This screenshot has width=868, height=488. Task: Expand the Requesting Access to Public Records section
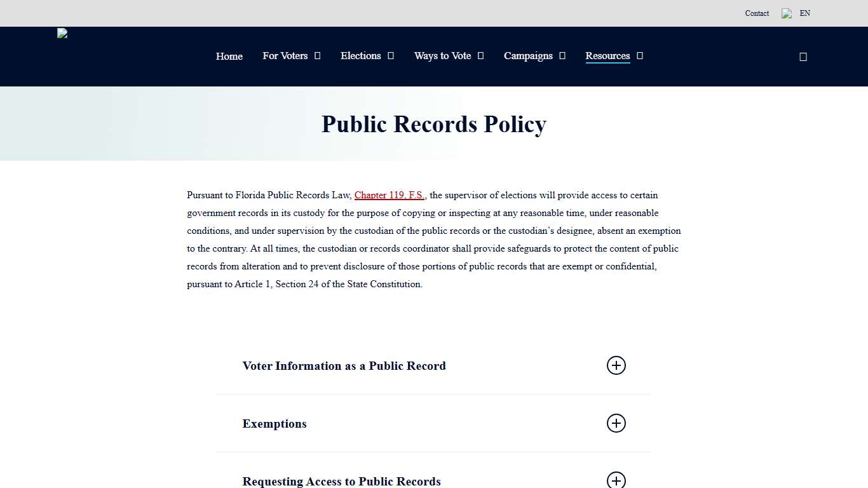coord(341,481)
